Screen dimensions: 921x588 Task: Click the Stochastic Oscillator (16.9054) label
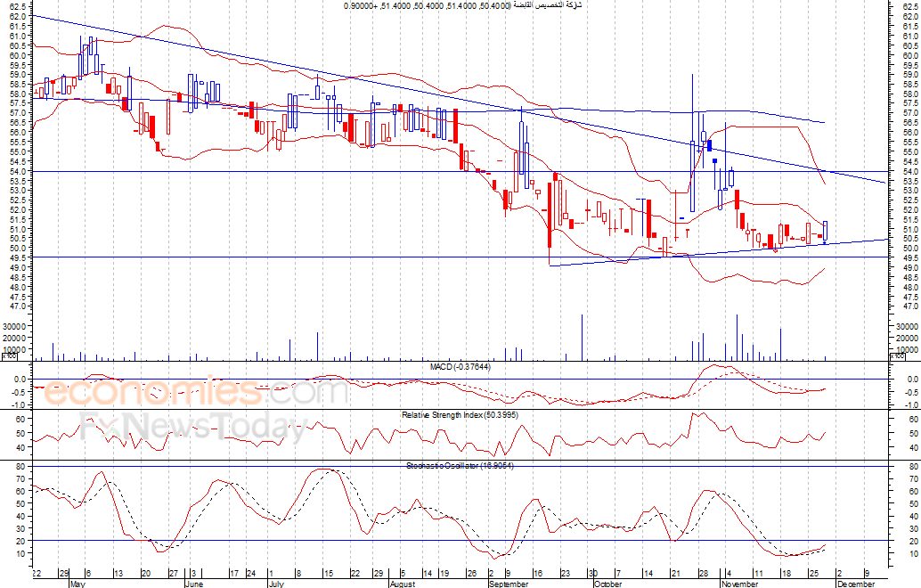[460, 465]
